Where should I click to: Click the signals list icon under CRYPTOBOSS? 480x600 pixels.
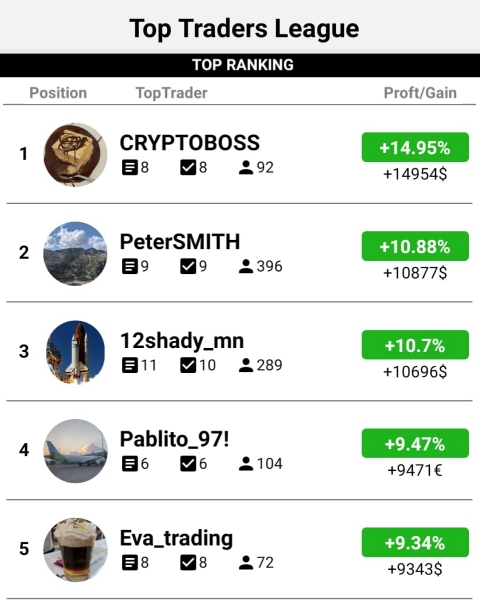[x=130, y=168]
